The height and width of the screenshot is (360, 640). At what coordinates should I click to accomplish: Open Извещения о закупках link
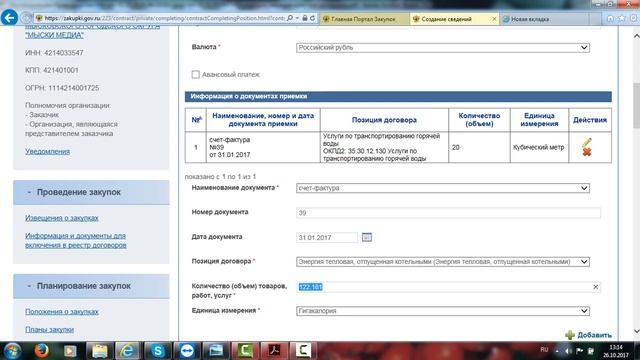(62, 218)
